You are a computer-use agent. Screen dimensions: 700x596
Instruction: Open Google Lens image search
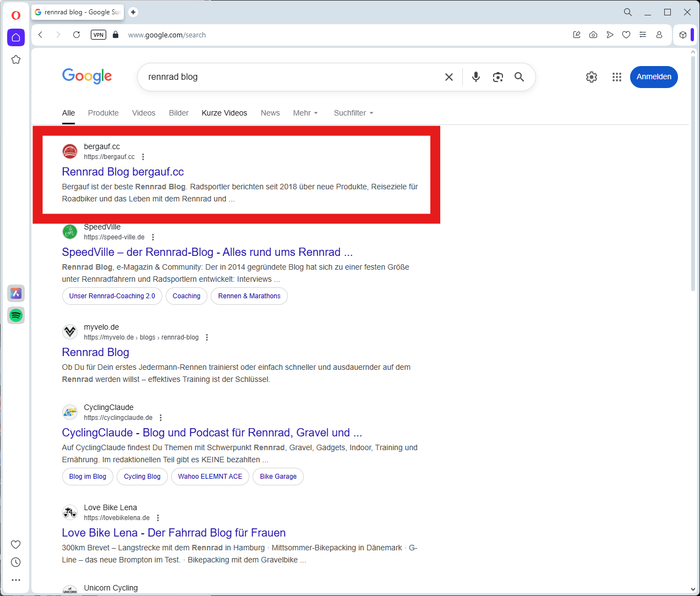click(x=497, y=77)
